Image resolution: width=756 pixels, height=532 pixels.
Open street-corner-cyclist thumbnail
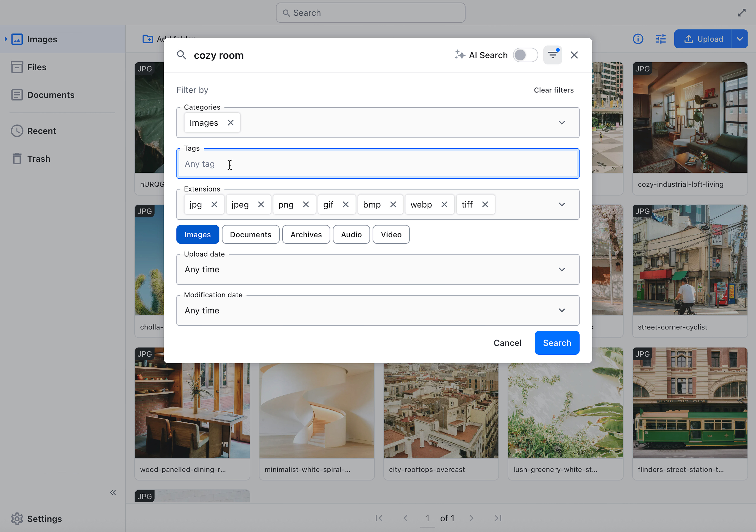689,260
